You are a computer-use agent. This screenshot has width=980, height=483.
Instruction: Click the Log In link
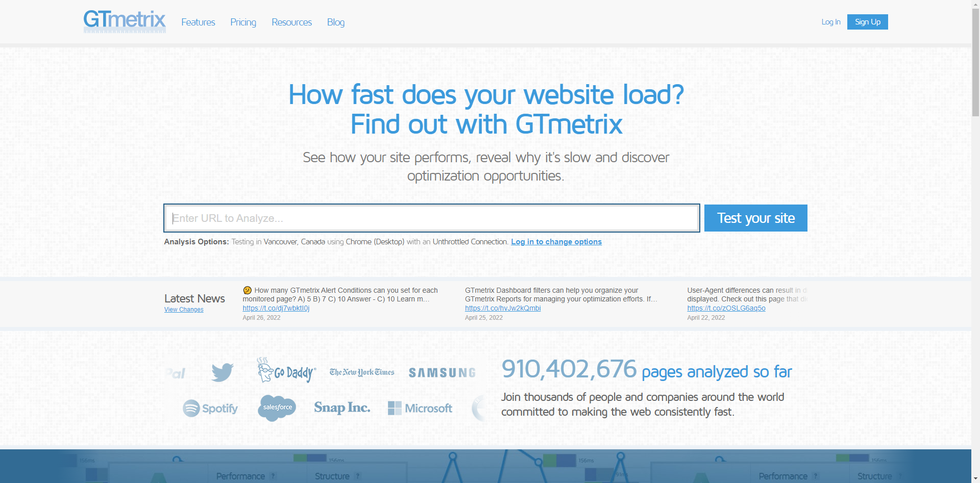[831, 22]
